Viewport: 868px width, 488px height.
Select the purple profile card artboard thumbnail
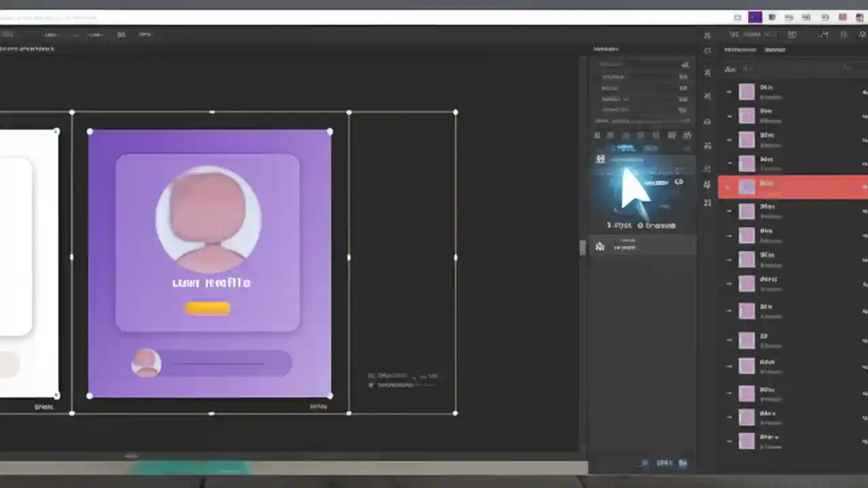tap(209, 264)
